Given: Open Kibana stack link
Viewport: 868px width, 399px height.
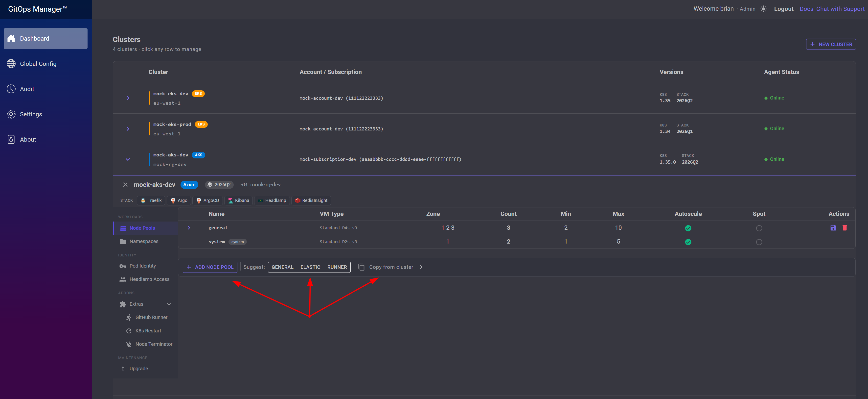Looking at the screenshot, I should point(239,200).
